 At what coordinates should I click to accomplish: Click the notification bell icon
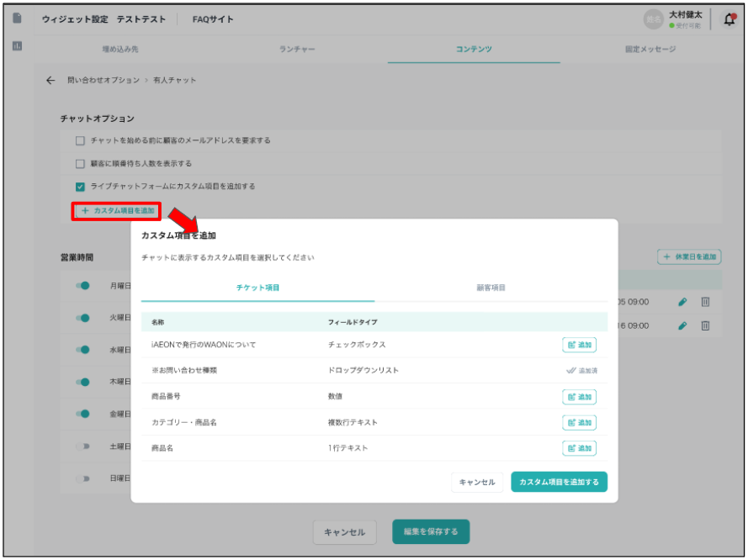[x=729, y=19]
